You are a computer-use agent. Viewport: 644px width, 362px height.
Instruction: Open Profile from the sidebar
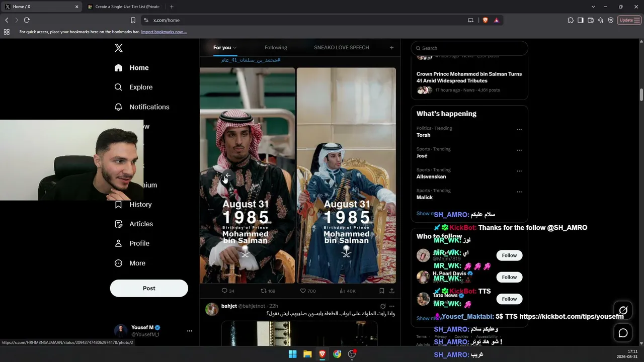(132, 243)
